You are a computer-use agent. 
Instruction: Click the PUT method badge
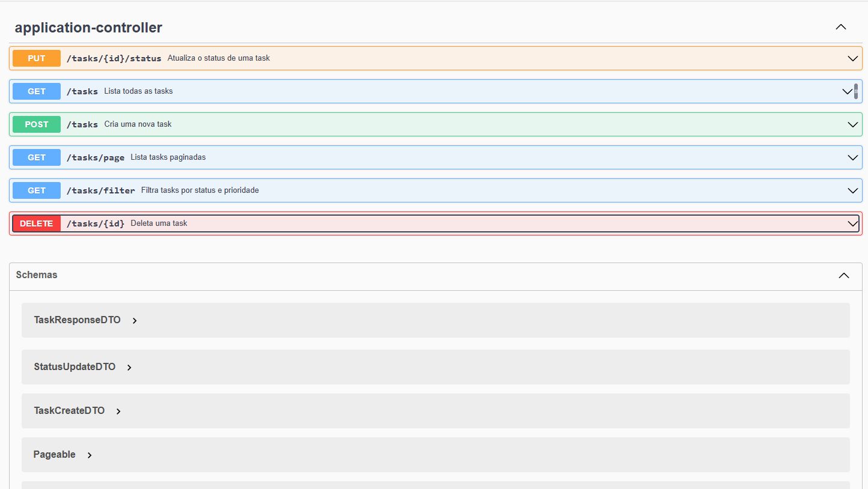[36, 58]
